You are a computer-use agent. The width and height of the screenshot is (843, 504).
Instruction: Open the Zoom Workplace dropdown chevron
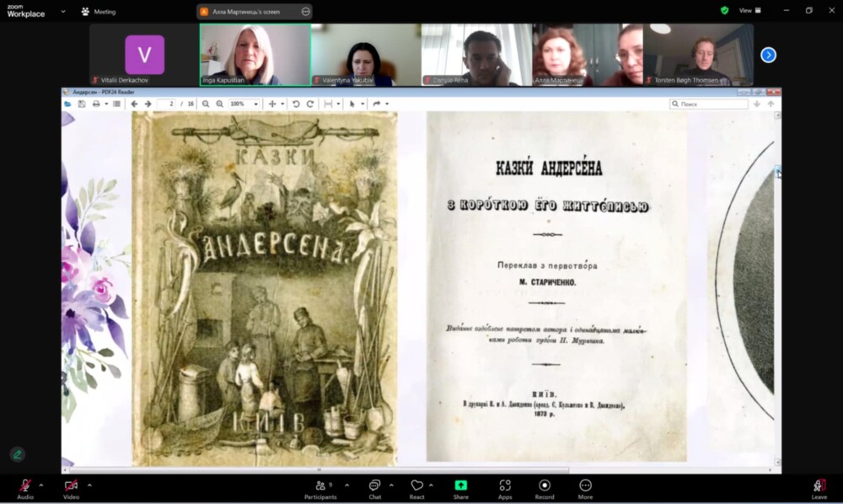(x=63, y=12)
